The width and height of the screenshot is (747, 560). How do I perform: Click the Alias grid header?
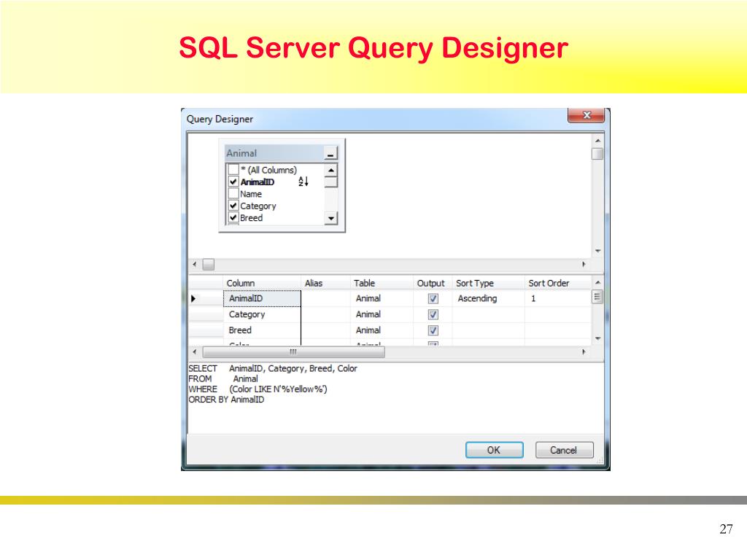point(326,283)
